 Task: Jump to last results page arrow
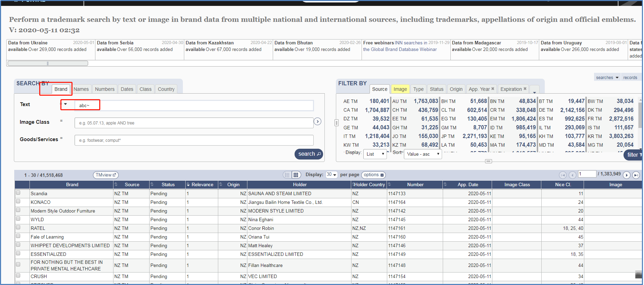(x=636, y=175)
